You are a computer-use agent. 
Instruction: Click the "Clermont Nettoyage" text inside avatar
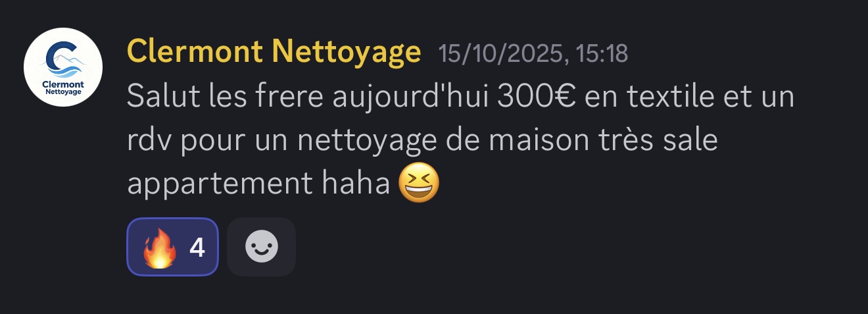[62, 88]
